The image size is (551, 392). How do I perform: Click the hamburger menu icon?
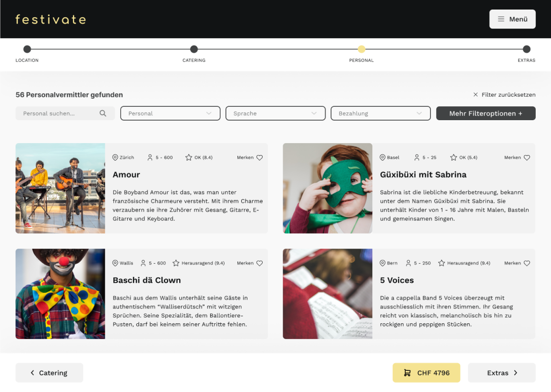coord(501,19)
